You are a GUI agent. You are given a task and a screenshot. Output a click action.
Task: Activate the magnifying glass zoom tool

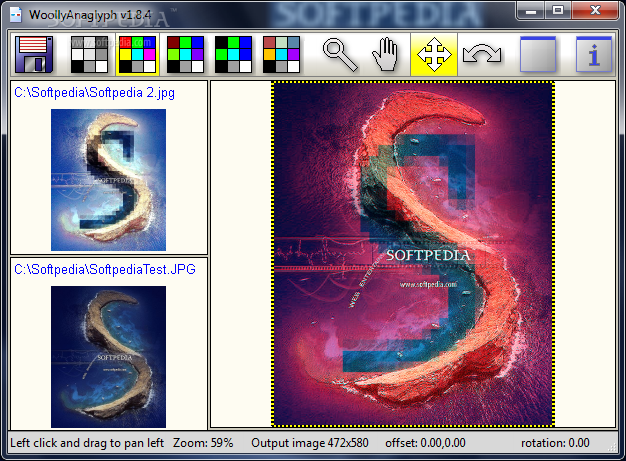pos(340,54)
